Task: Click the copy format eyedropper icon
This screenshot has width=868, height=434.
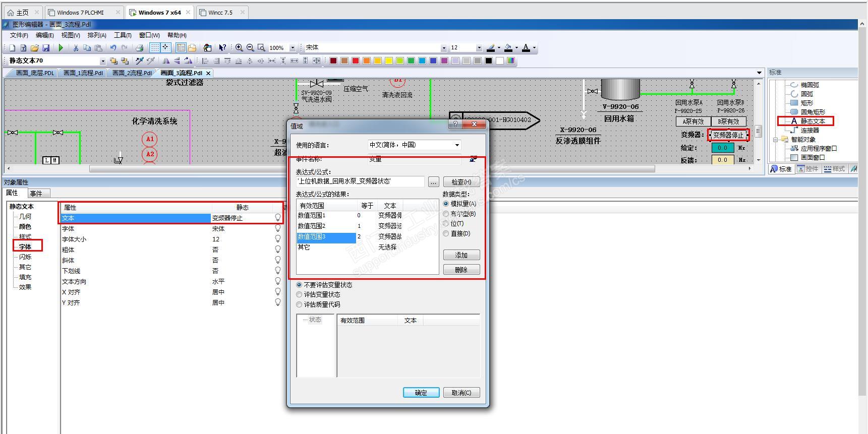Action: coord(140,61)
